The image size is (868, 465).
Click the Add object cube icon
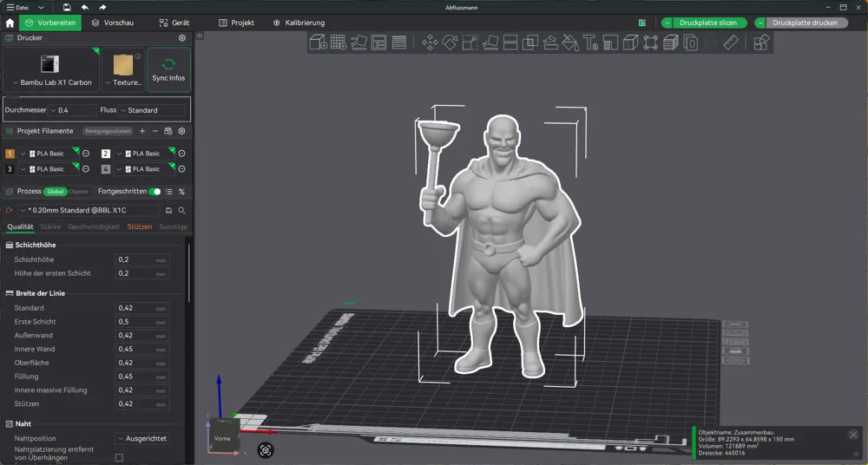318,43
